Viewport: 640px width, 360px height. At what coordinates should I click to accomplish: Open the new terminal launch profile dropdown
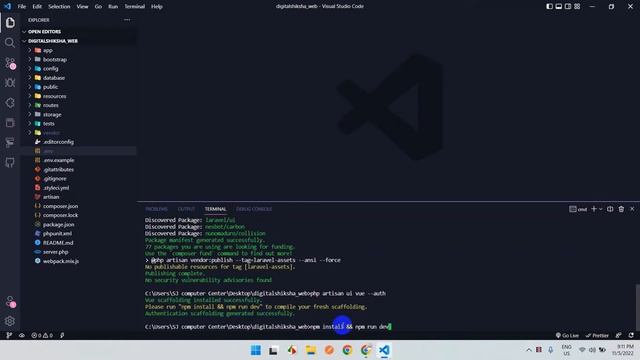(600, 209)
